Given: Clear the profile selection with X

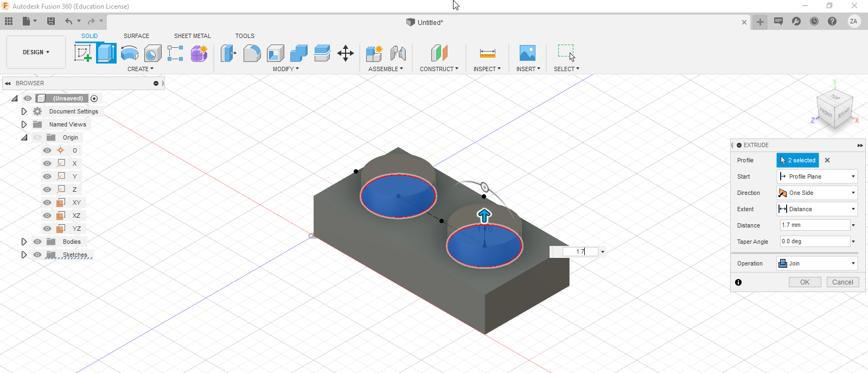Looking at the screenshot, I should click(827, 160).
